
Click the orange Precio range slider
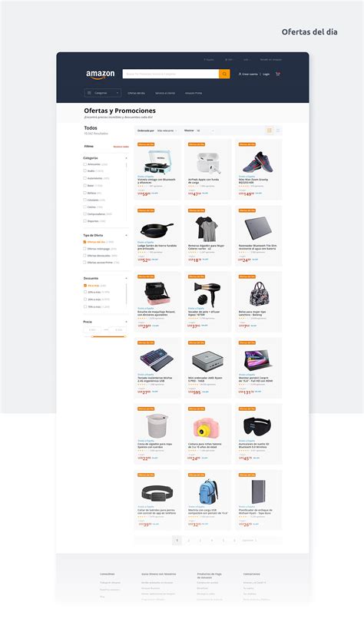[108, 336]
